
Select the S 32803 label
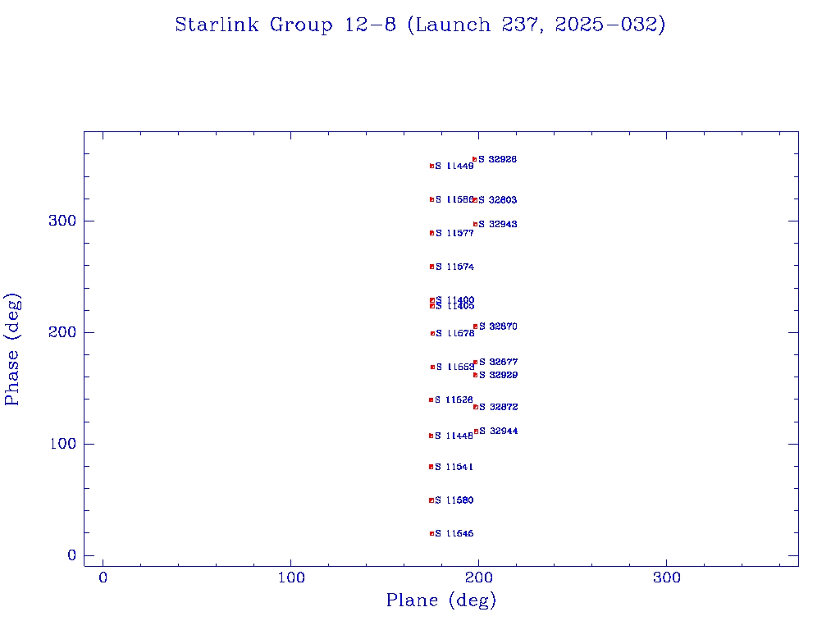(498, 200)
